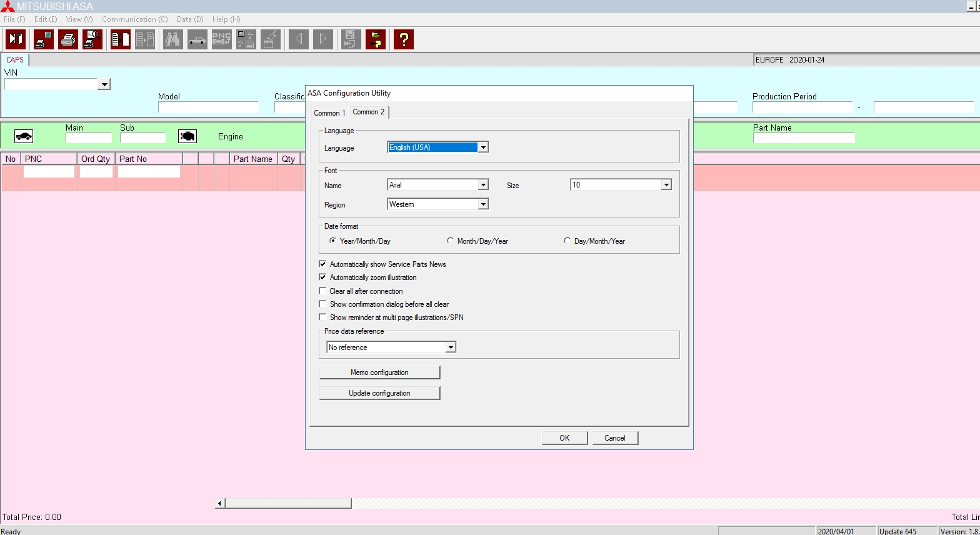The height and width of the screenshot is (535, 980).
Task: Open the Communication (C) menu
Action: coord(135,19)
